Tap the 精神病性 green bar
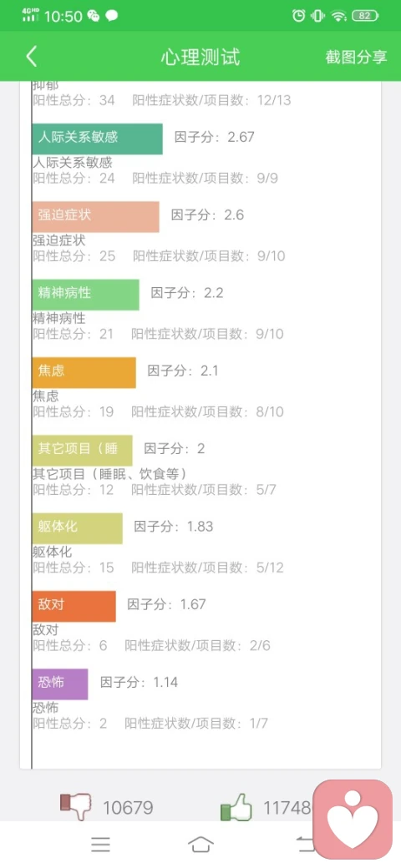The height and width of the screenshot is (868, 401). point(85,295)
